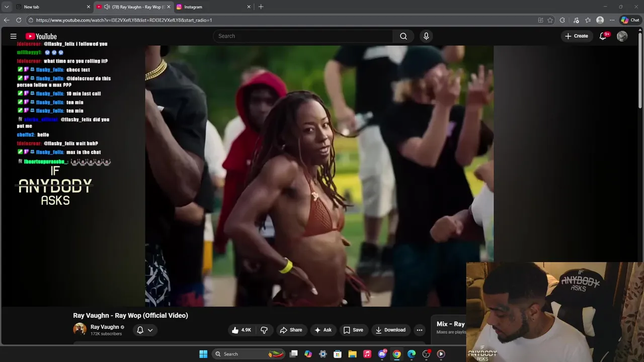Screen dimensions: 644x362
Task: Open OBS Studio from the taskbar
Action: 426,354
